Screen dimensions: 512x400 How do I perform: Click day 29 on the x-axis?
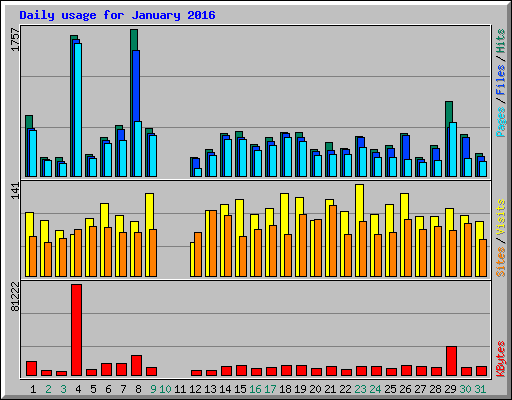click(450, 389)
